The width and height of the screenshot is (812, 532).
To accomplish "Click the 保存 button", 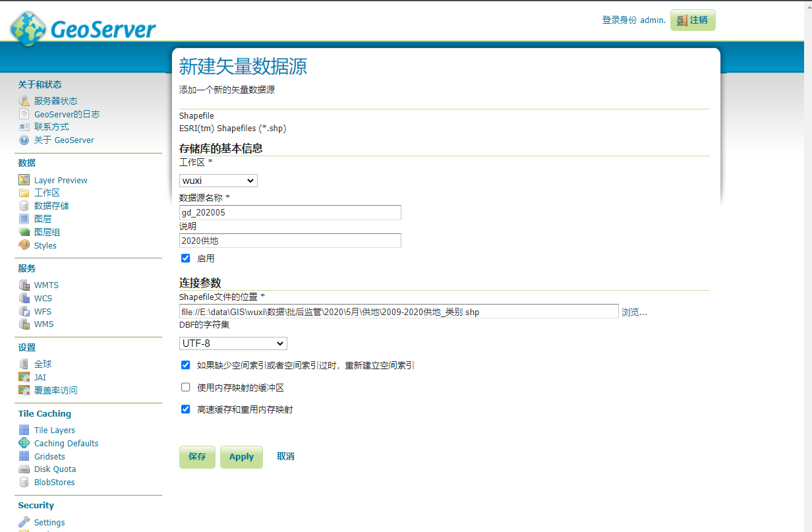I will pyautogui.click(x=197, y=457).
